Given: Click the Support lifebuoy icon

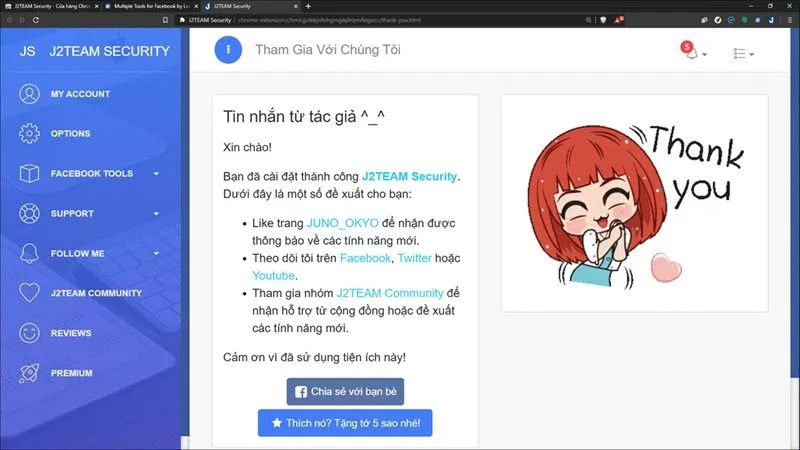Looking at the screenshot, I should (29, 213).
